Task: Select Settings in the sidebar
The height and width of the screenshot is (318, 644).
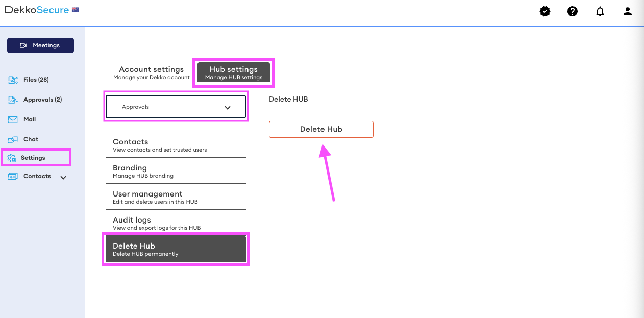Action: click(x=33, y=158)
